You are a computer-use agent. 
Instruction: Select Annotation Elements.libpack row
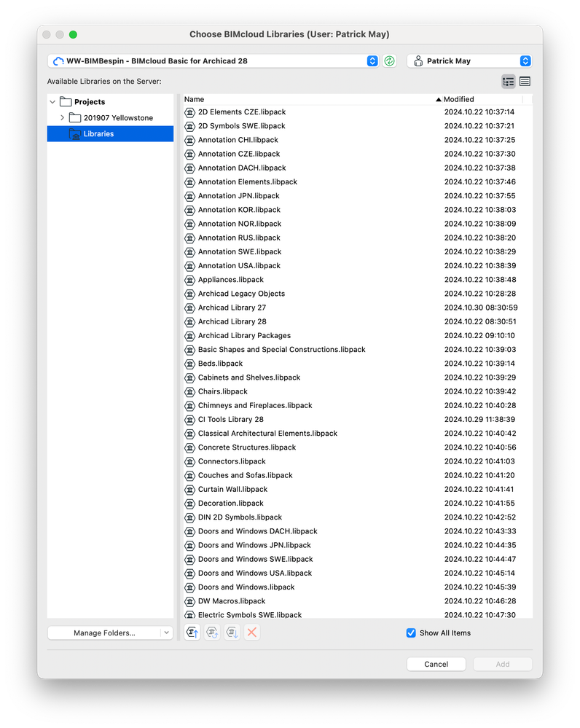click(x=358, y=182)
